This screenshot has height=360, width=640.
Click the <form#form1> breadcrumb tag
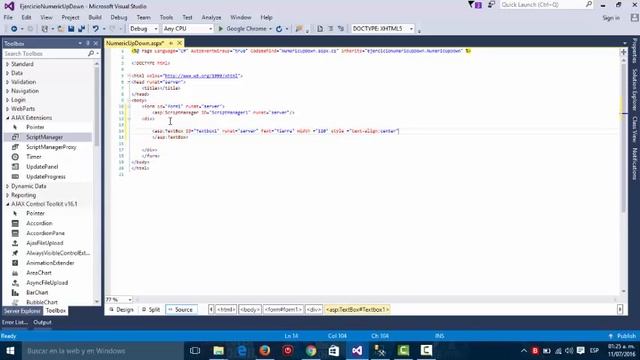[283, 310]
